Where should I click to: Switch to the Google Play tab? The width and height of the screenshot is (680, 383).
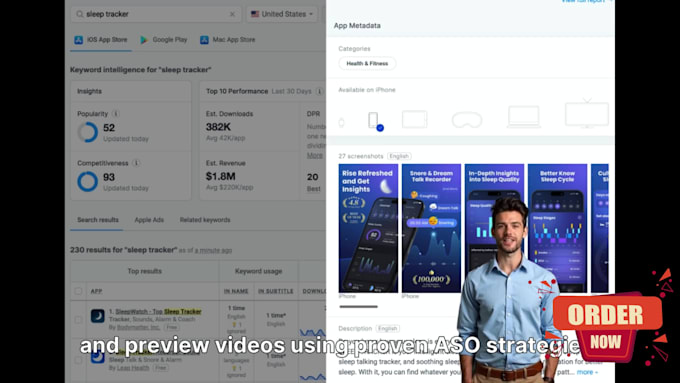coord(163,39)
